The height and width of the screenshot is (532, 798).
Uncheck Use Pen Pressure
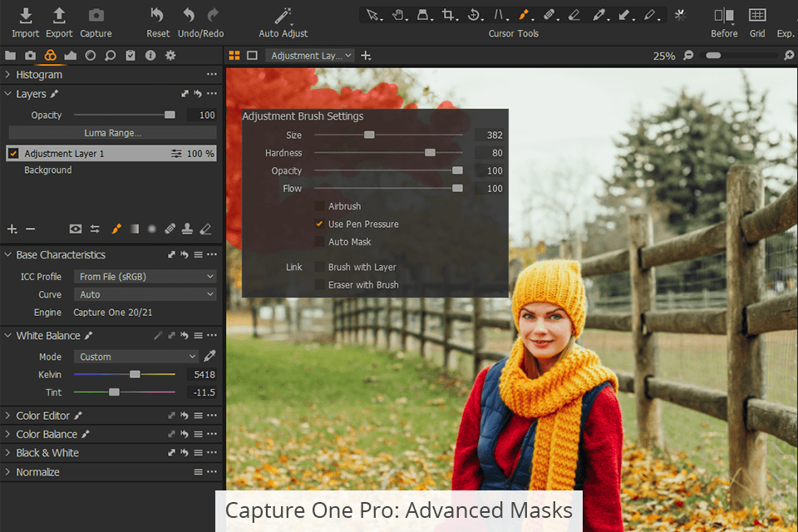coord(319,224)
